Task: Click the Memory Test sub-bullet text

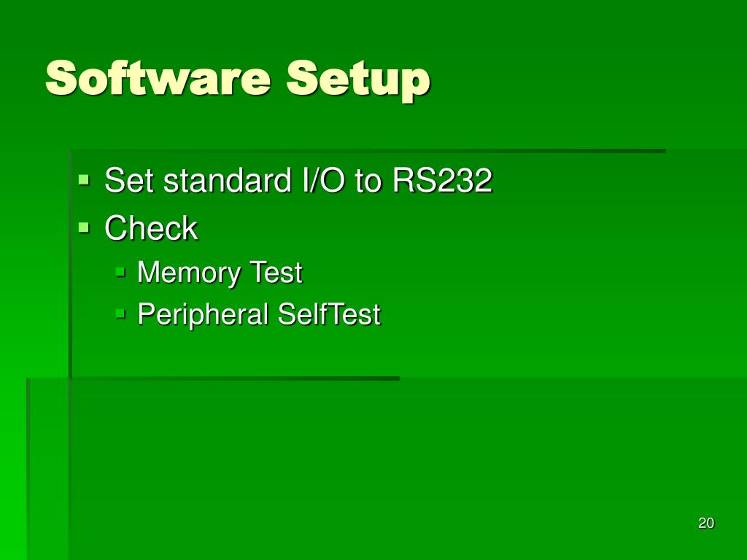Action: click(x=220, y=273)
